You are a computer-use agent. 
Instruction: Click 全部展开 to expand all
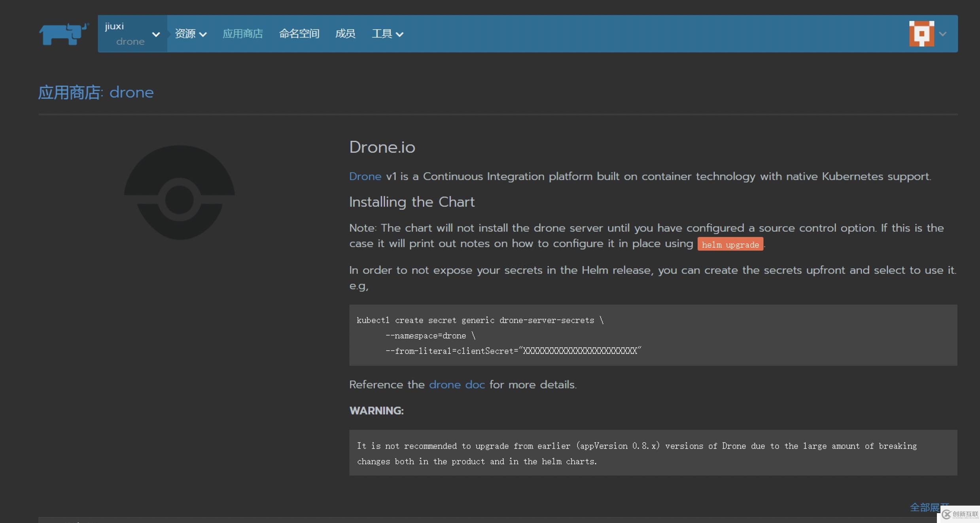(929, 507)
